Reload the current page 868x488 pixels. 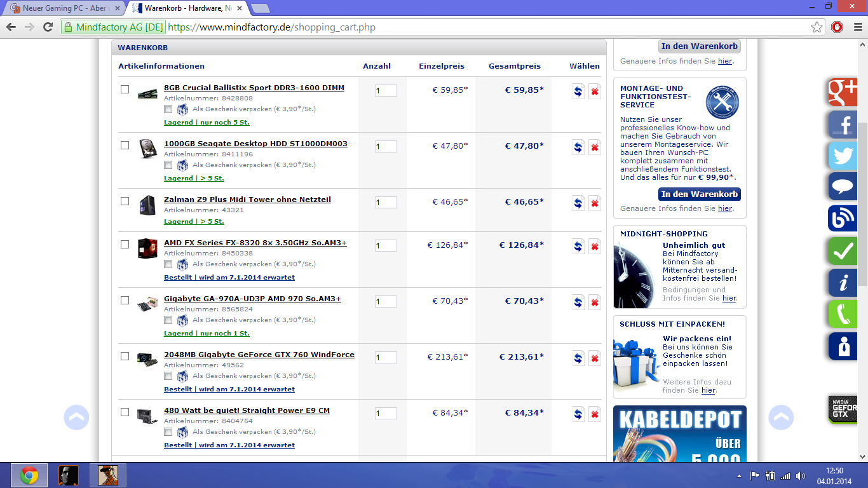[48, 27]
